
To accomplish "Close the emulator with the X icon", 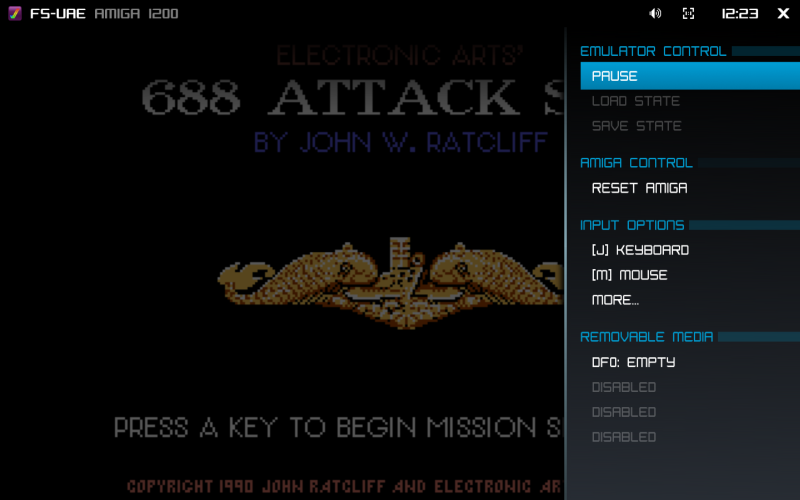I will coord(783,13).
